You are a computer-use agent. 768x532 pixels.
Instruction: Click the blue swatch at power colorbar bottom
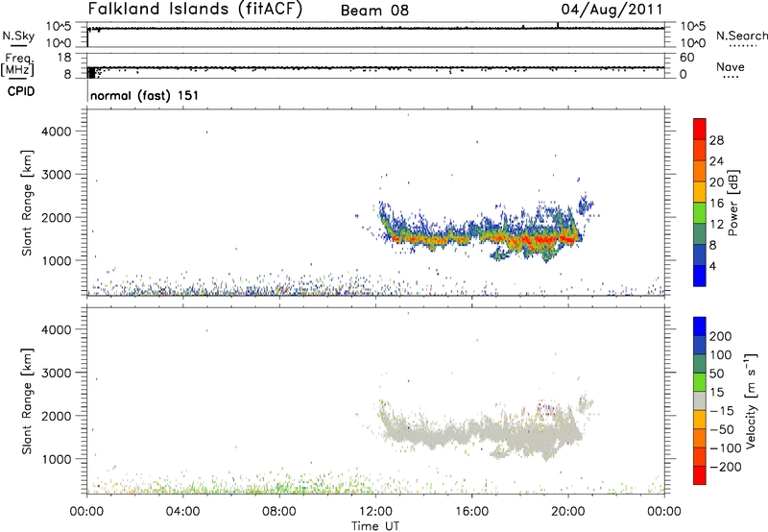point(700,276)
